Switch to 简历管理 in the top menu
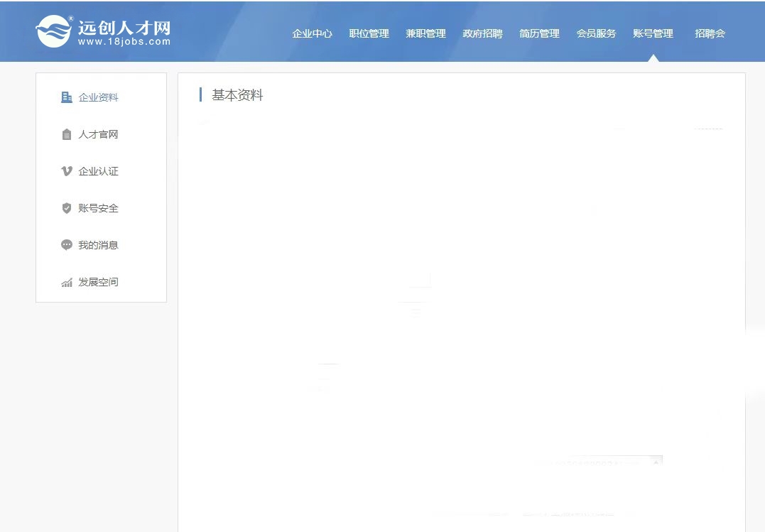This screenshot has height=532, width=765. [539, 33]
